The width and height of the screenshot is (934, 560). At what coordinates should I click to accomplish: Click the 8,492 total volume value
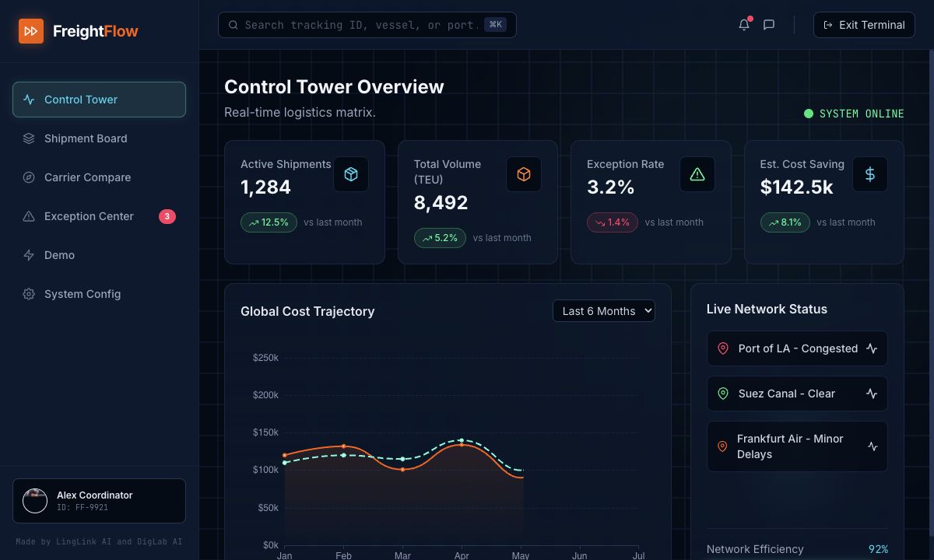(441, 203)
